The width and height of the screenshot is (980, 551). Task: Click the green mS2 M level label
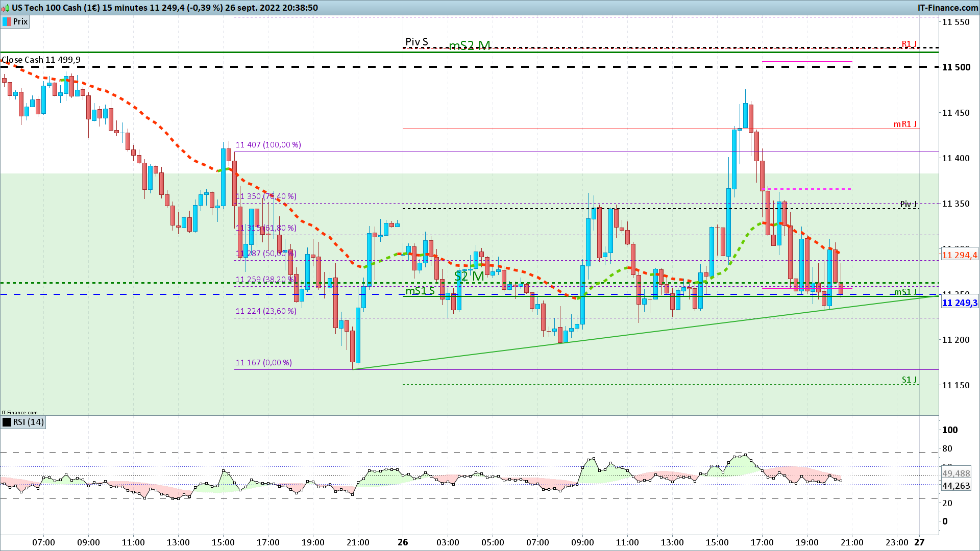(470, 45)
